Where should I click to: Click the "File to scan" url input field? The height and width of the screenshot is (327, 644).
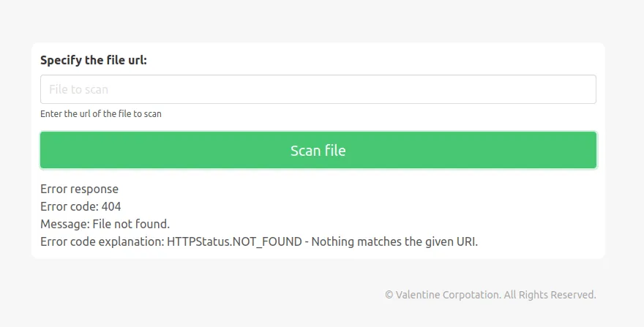(318, 89)
